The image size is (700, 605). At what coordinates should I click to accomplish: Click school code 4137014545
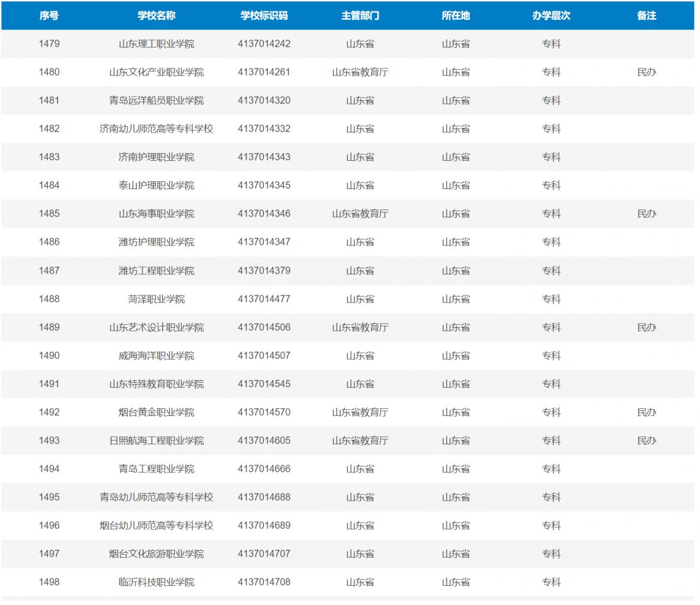pyautogui.click(x=264, y=384)
